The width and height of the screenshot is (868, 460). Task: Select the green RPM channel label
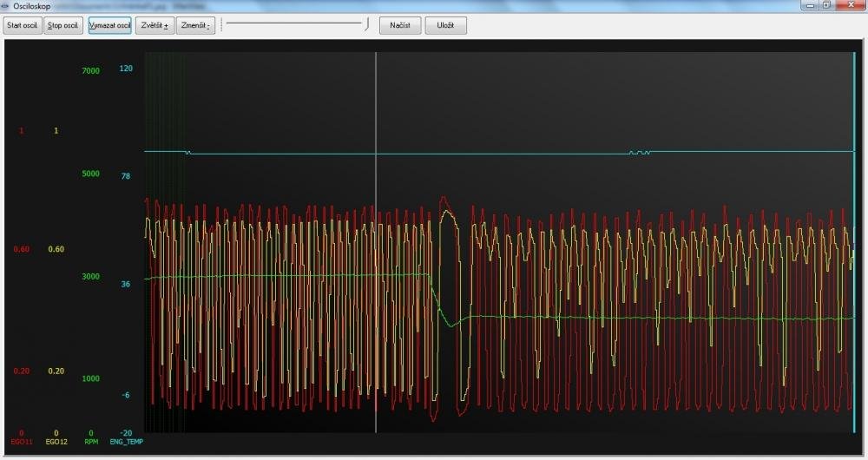(x=91, y=442)
